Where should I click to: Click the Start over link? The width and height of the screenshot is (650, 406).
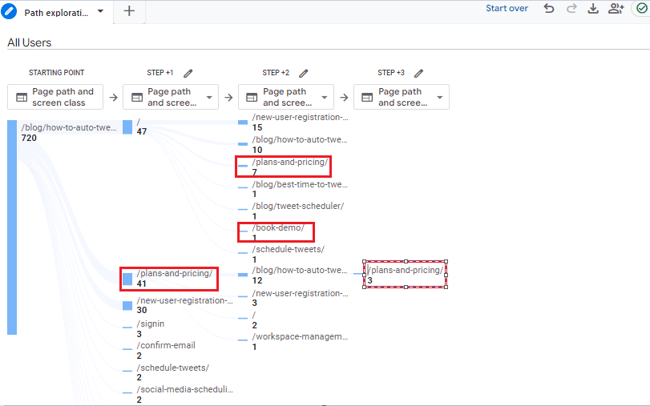click(507, 9)
